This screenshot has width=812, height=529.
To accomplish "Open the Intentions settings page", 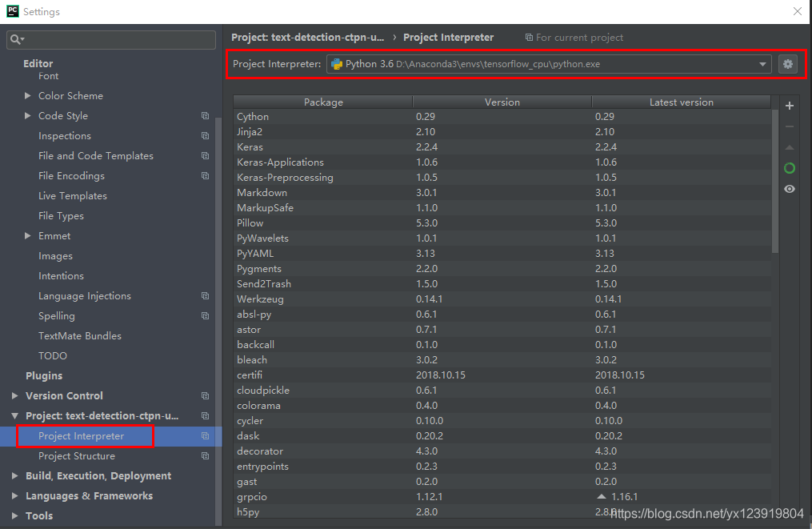I will point(61,276).
